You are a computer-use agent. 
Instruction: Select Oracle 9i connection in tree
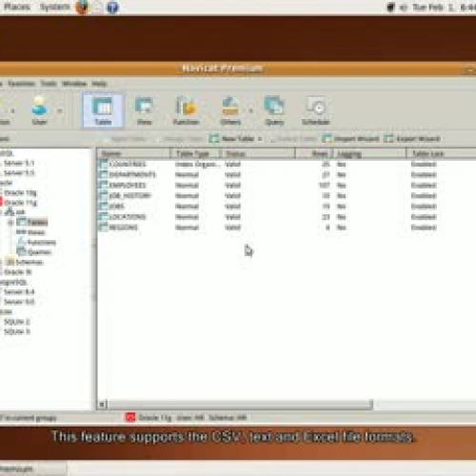pyautogui.click(x=17, y=272)
